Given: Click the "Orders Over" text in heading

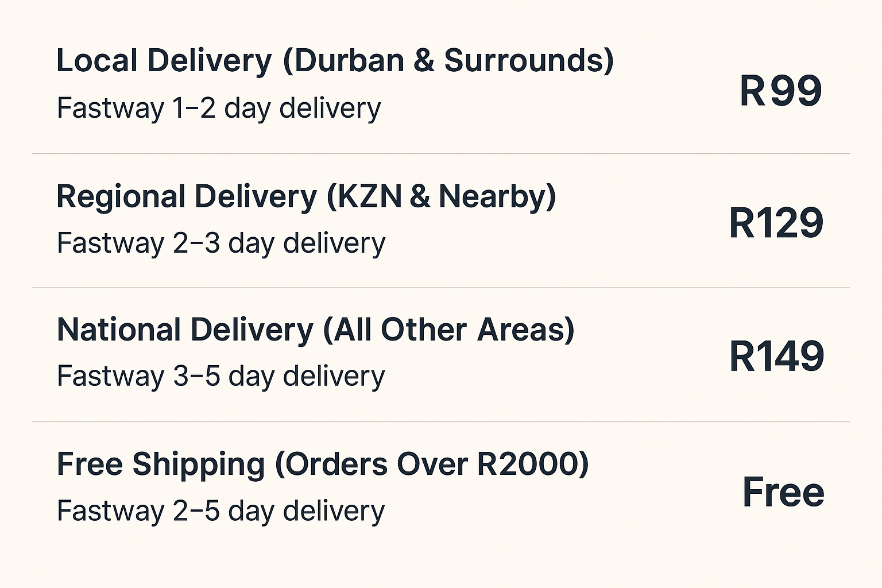Looking at the screenshot, I should [377, 464].
